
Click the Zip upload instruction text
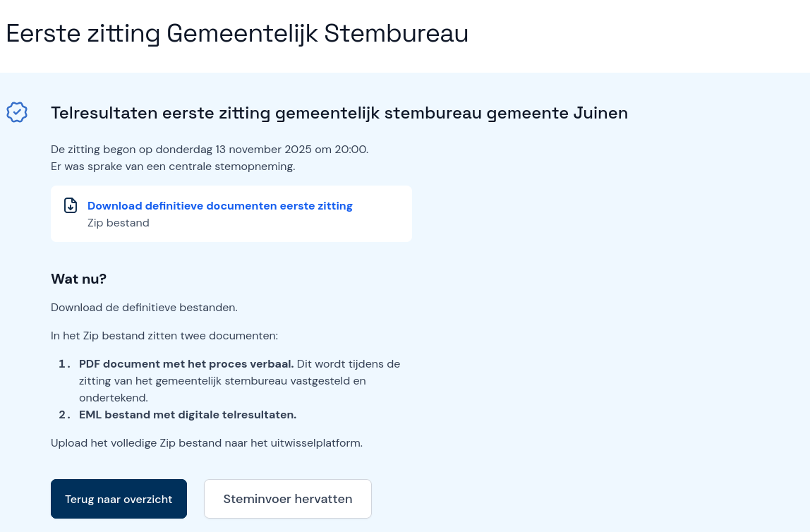pyautogui.click(x=207, y=442)
